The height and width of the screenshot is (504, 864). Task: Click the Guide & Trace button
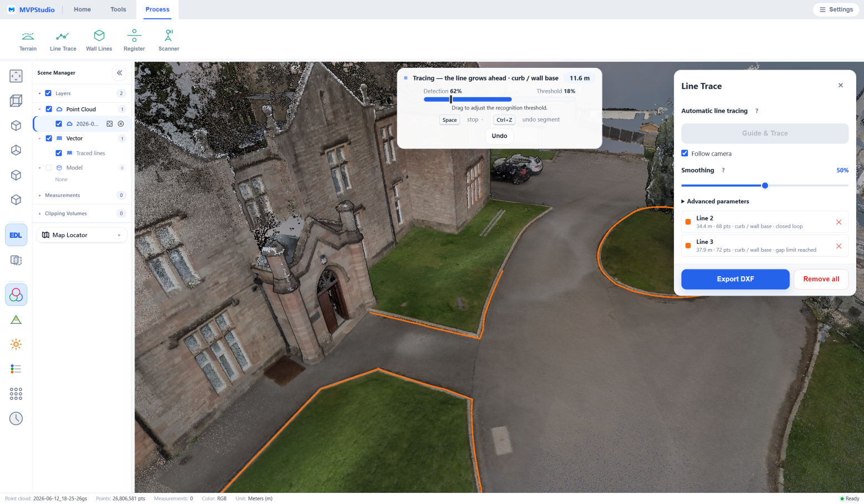pos(764,133)
